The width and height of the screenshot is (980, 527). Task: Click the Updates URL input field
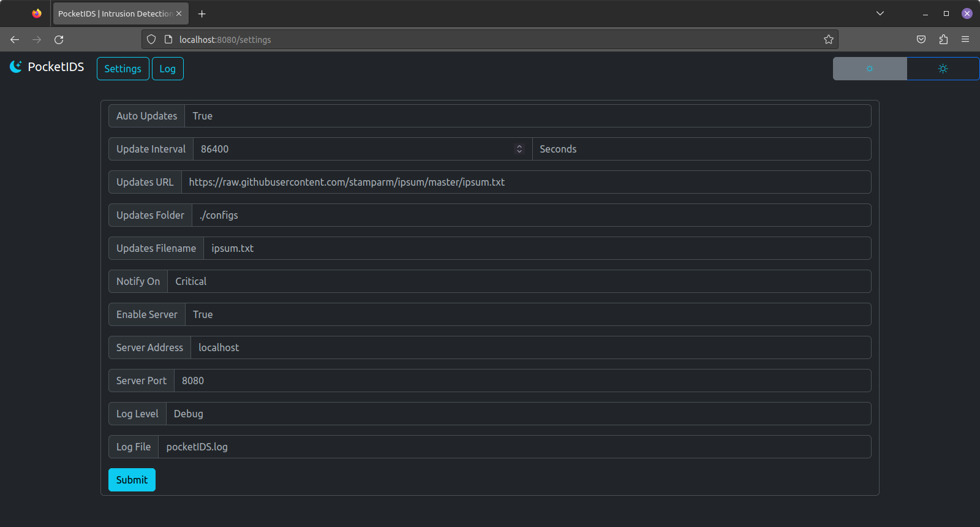pyautogui.click(x=526, y=182)
